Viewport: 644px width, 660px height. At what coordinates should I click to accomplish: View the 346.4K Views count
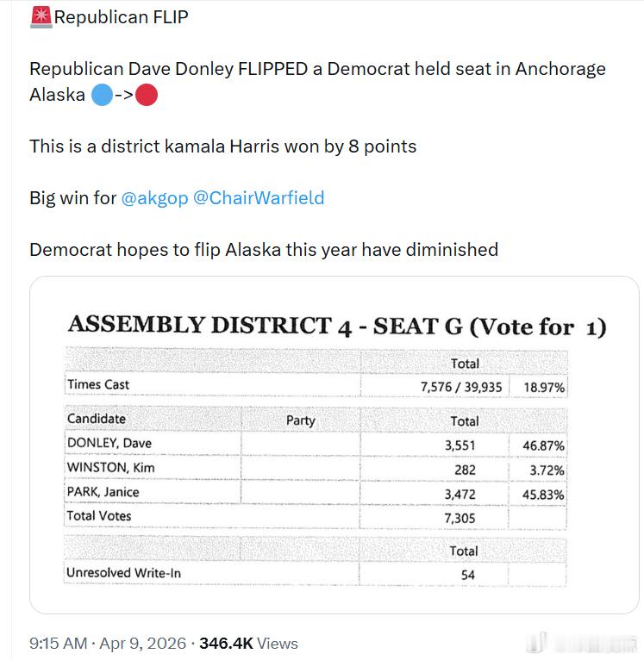click(248, 644)
